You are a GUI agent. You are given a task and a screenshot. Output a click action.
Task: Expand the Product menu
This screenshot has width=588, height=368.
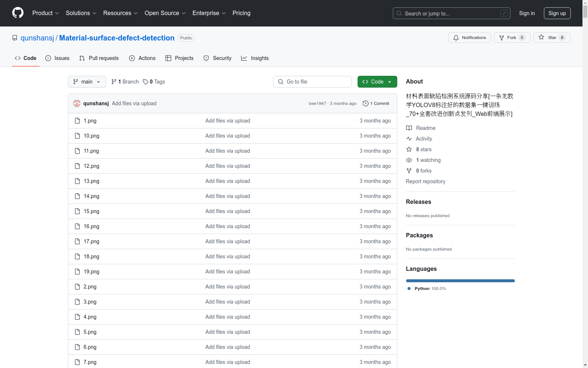click(46, 13)
